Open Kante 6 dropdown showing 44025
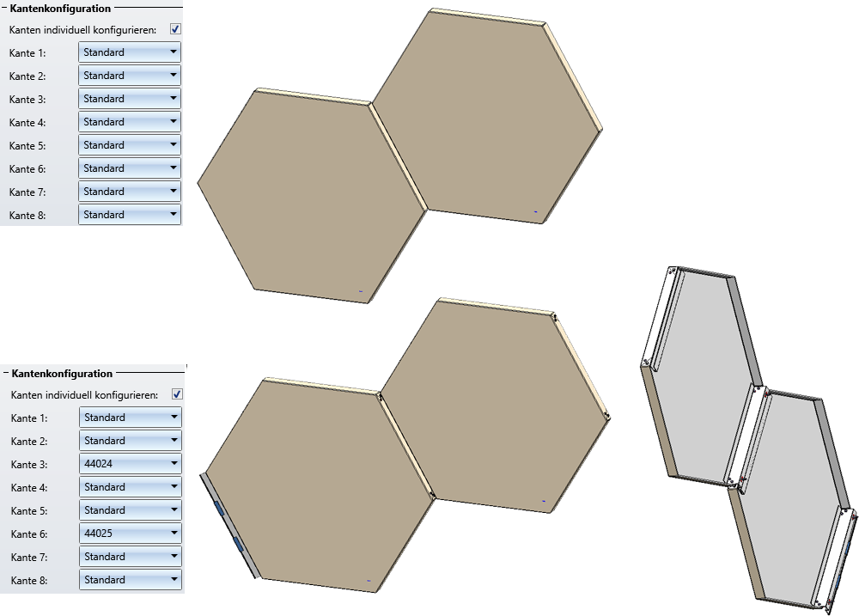 click(131, 534)
